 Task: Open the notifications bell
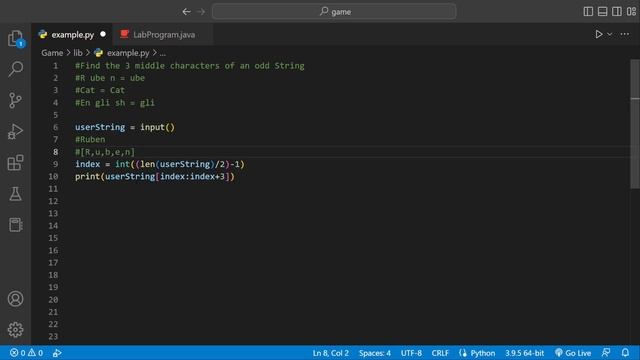[x=625, y=353]
